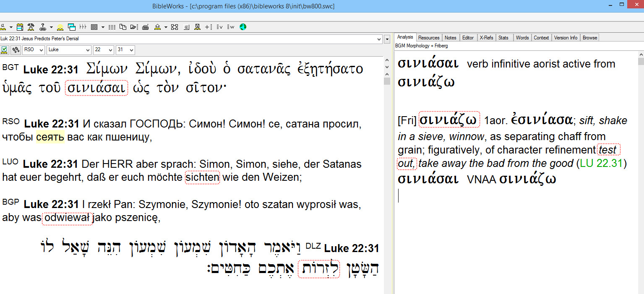
Task: Click the lines with 'w' toolbar icon
Action: (x=231, y=27)
